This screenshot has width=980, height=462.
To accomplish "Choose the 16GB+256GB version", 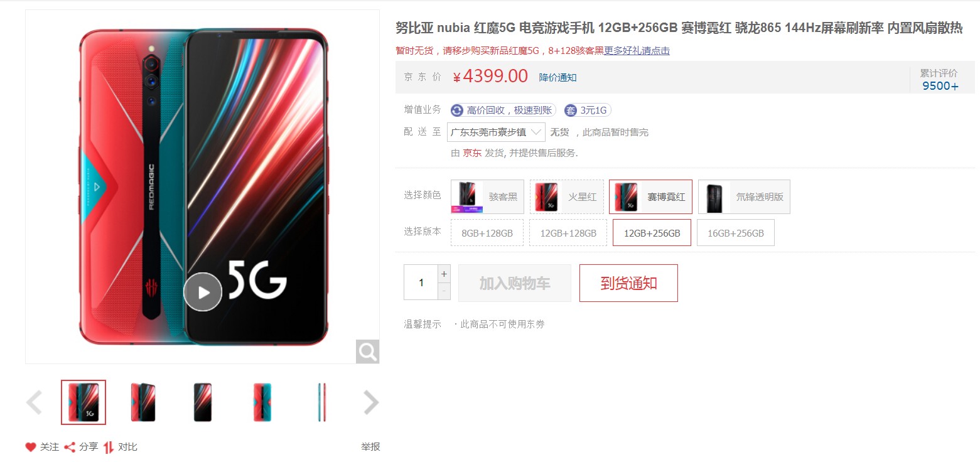I will coord(736,233).
